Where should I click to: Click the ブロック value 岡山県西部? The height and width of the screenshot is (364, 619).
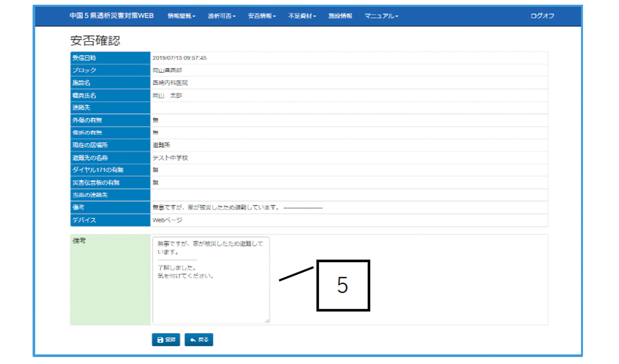click(x=167, y=71)
